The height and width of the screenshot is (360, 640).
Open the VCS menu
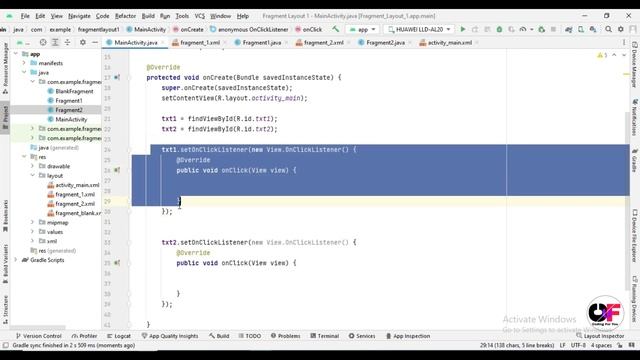click(200, 16)
